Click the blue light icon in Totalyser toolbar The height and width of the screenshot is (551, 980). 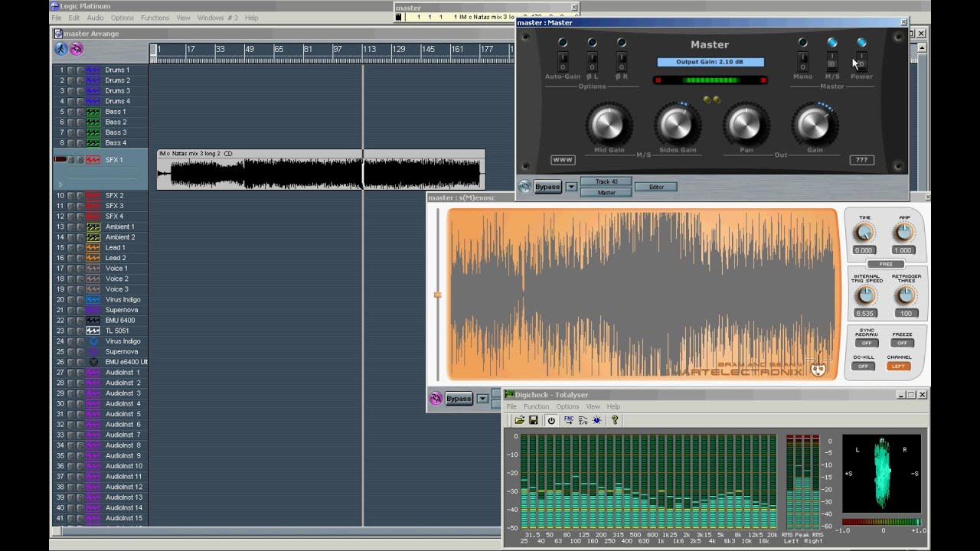(596, 420)
